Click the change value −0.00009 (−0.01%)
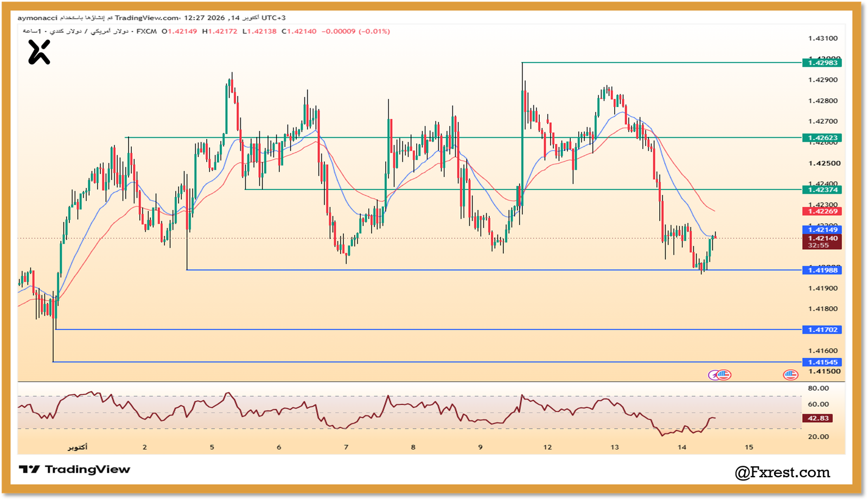This screenshot has height=500, width=868. pos(356,31)
